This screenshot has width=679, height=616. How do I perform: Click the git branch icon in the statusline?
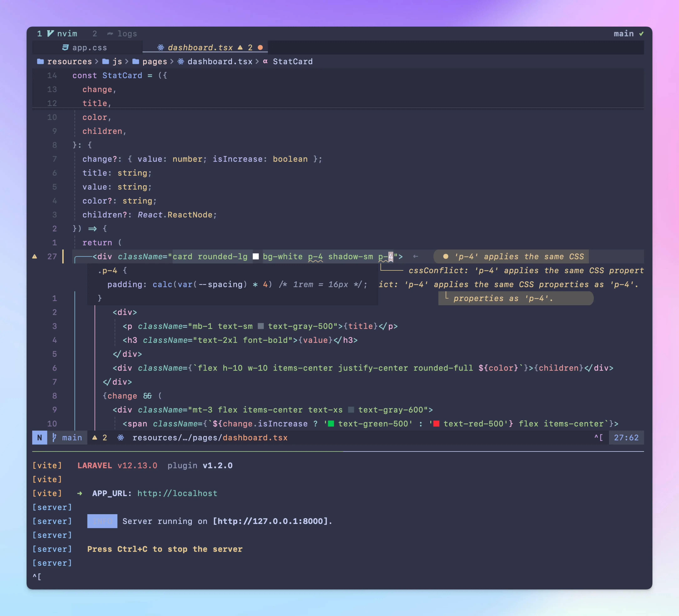pos(54,438)
